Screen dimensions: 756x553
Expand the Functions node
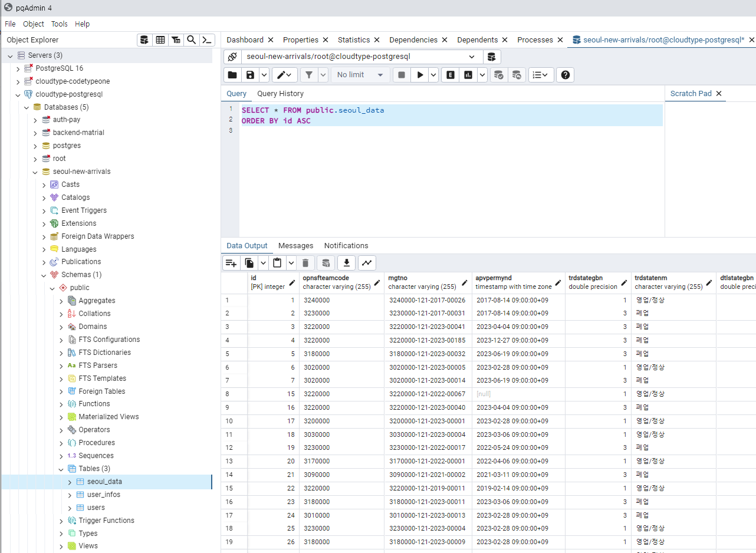61,404
